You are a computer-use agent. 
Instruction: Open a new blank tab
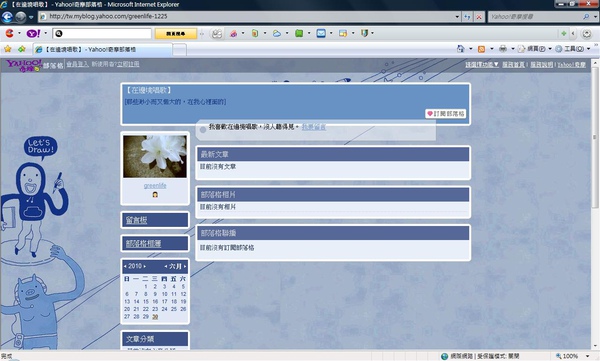(x=179, y=50)
